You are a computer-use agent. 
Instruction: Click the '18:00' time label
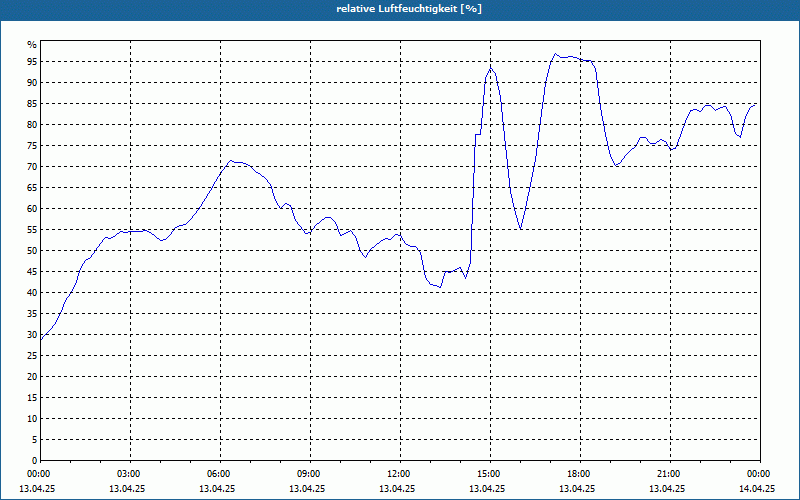pos(579,474)
